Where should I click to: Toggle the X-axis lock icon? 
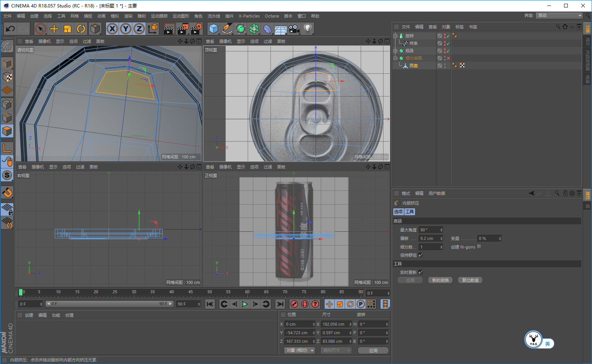[112, 29]
